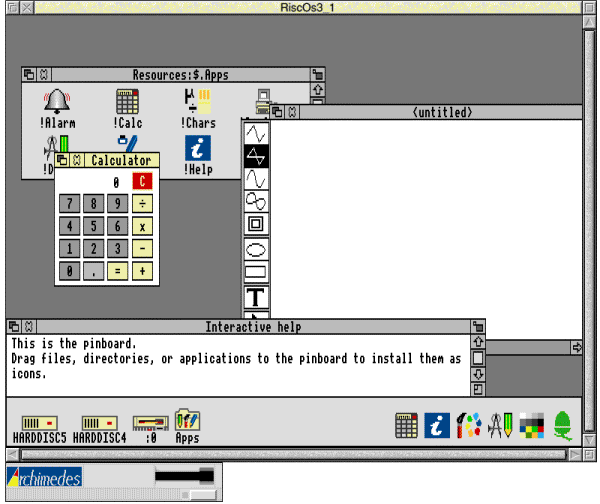Open the !Help application in Apps window

tap(198, 149)
